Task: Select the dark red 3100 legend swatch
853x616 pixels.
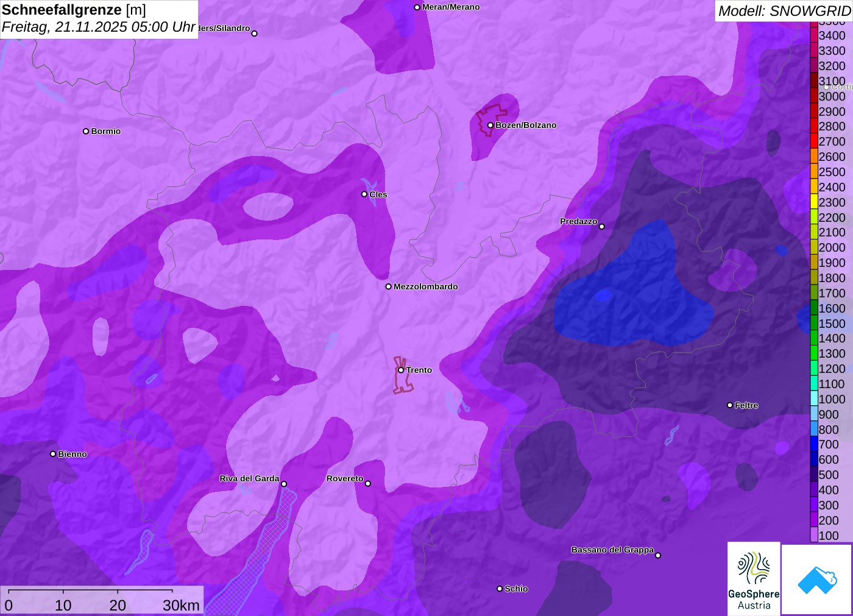Action: click(x=813, y=81)
